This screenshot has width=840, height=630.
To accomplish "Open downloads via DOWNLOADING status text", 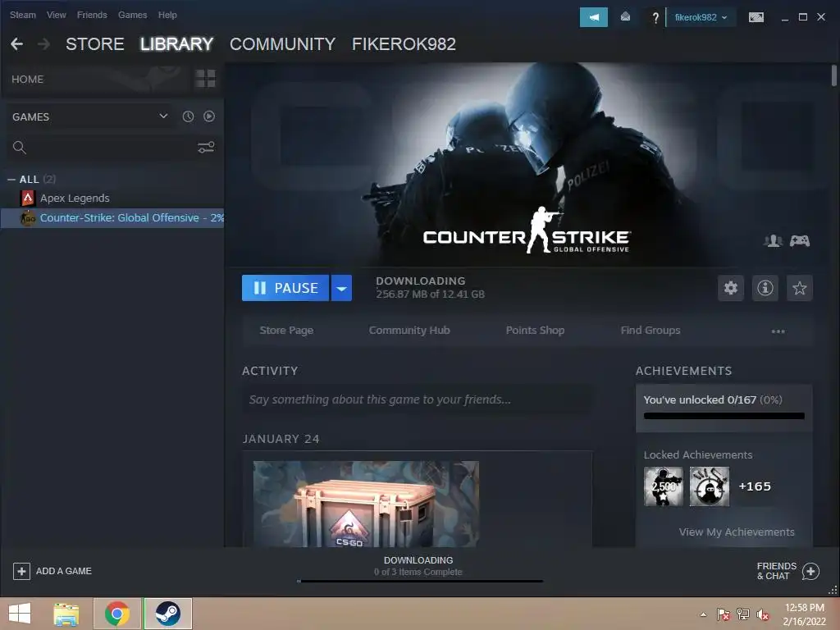I will (418, 560).
